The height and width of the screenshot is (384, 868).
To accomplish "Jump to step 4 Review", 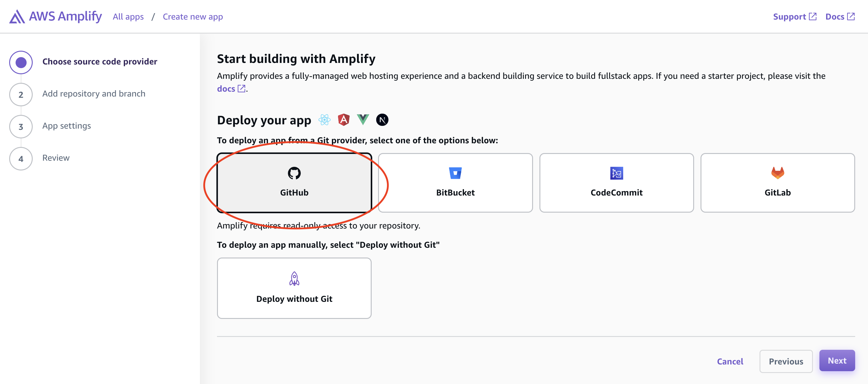I will pos(56,158).
